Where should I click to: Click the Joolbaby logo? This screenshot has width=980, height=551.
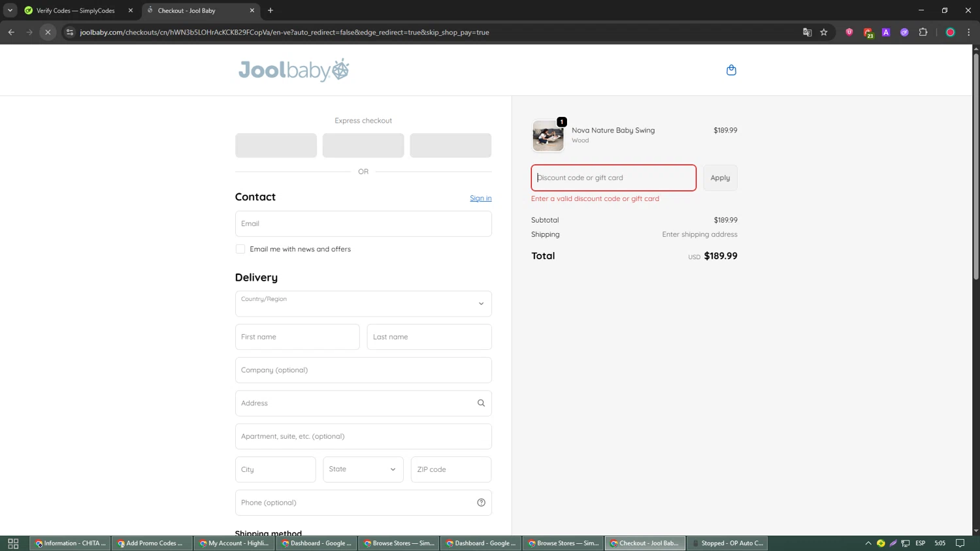pyautogui.click(x=294, y=70)
